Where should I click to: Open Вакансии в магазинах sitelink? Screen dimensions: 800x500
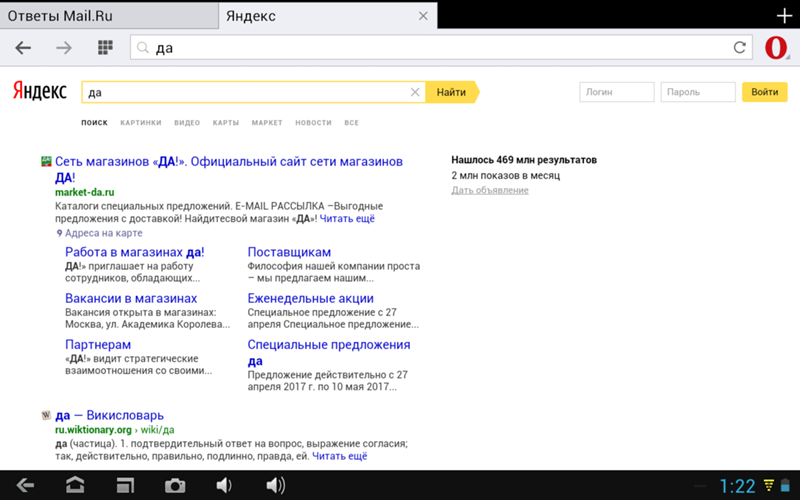point(131,298)
